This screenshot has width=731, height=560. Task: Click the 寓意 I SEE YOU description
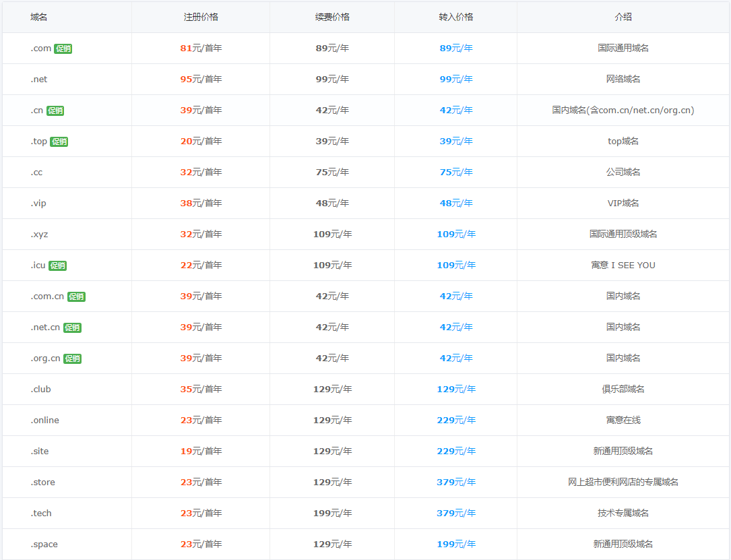pos(623,266)
